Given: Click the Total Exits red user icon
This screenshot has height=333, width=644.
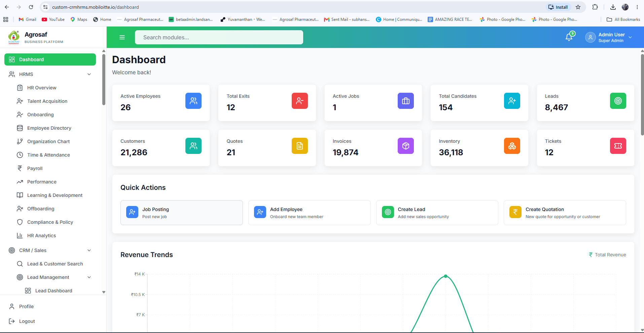Looking at the screenshot, I should pyautogui.click(x=299, y=101).
